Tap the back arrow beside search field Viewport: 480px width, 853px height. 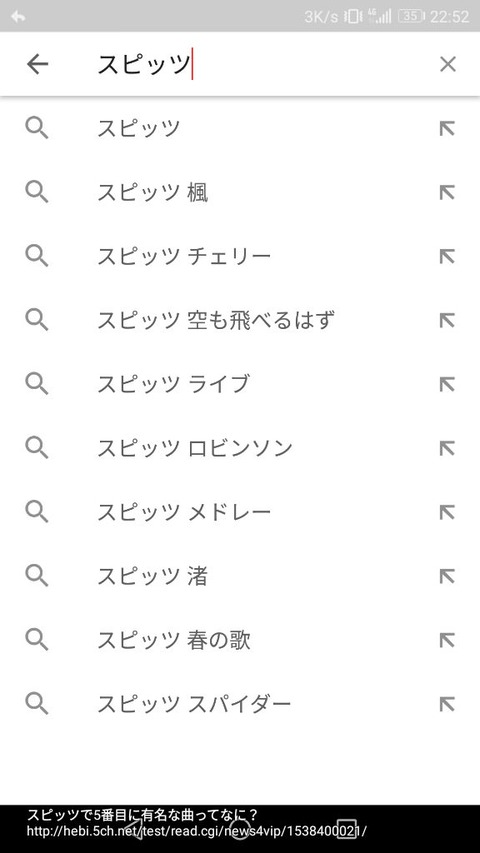(x=38, y=64)
